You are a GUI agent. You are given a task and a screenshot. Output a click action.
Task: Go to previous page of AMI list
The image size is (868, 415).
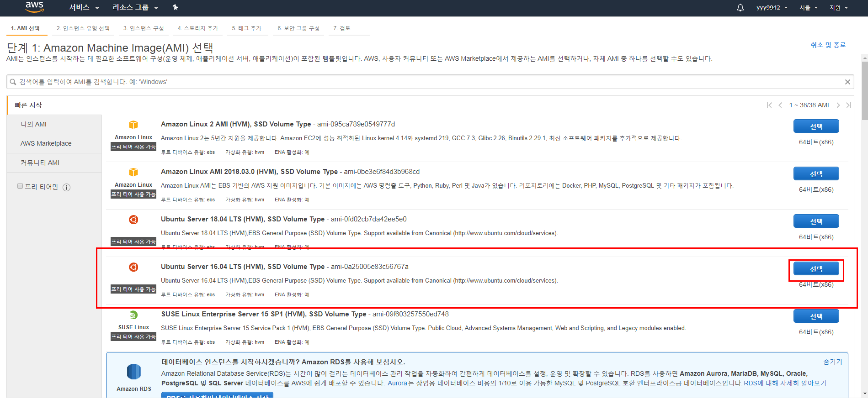[x=780, y=105]
